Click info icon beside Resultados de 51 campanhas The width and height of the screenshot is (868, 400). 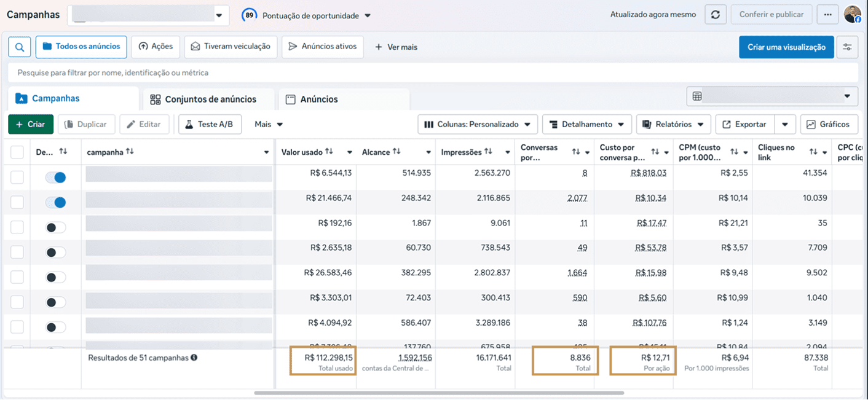[194, 358]
